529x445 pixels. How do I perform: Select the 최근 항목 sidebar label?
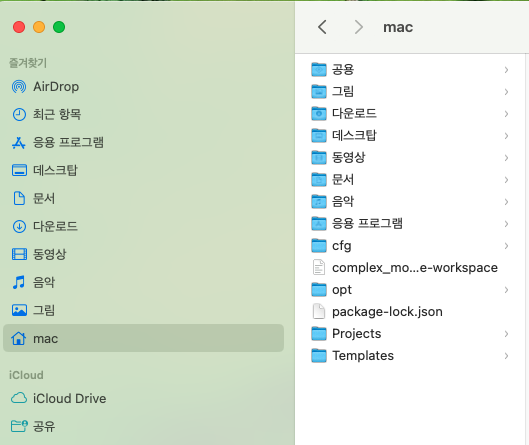(57, 114)
